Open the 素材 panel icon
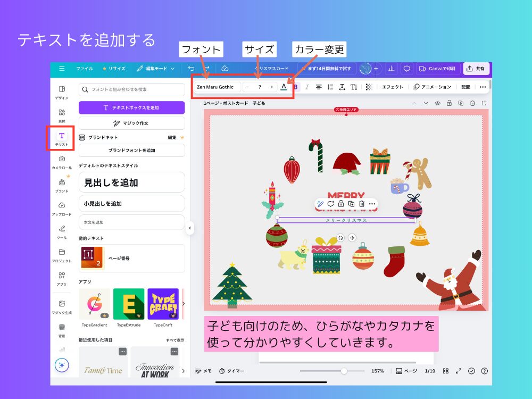532x399 pixels. 61,112
